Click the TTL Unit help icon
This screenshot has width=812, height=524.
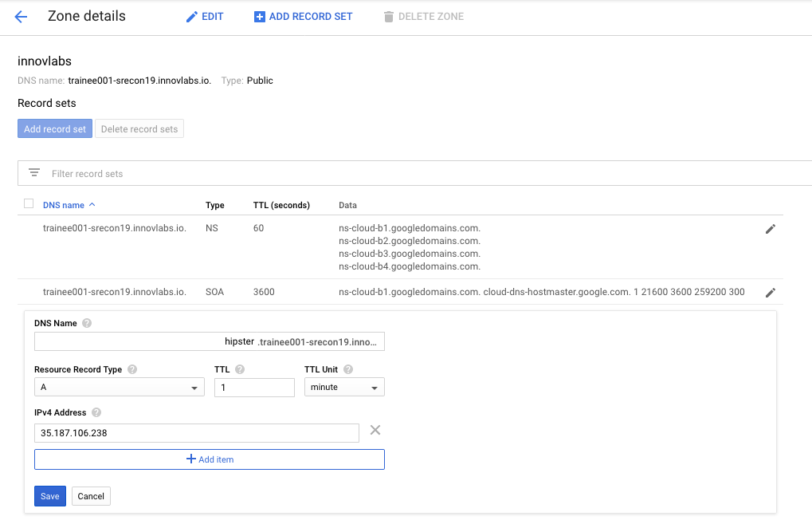[348, 370]
